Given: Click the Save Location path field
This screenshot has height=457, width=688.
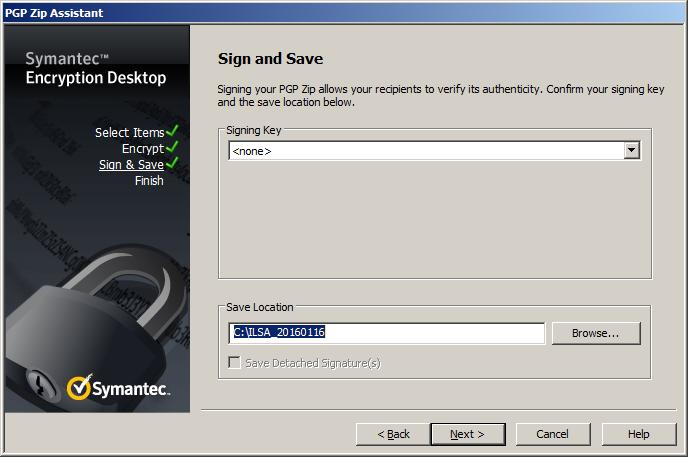Looking at the screenshot, I should [387, 333].
